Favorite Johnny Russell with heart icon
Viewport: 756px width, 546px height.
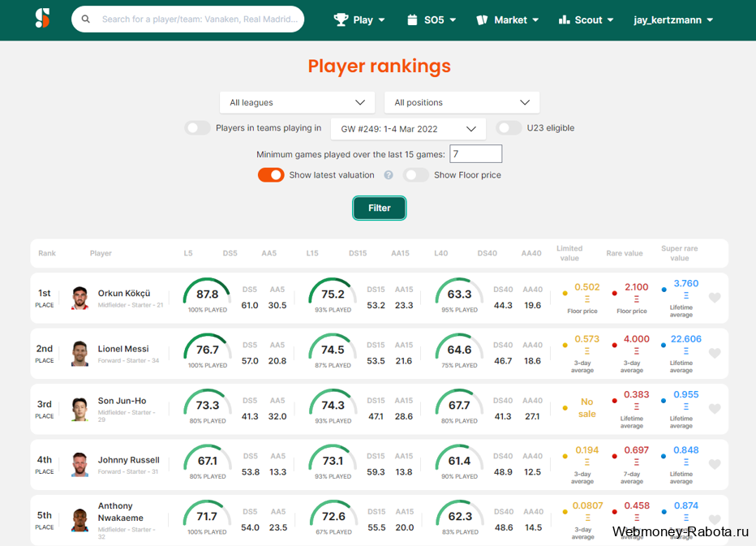pyautogui.click(x=715, y=464)
